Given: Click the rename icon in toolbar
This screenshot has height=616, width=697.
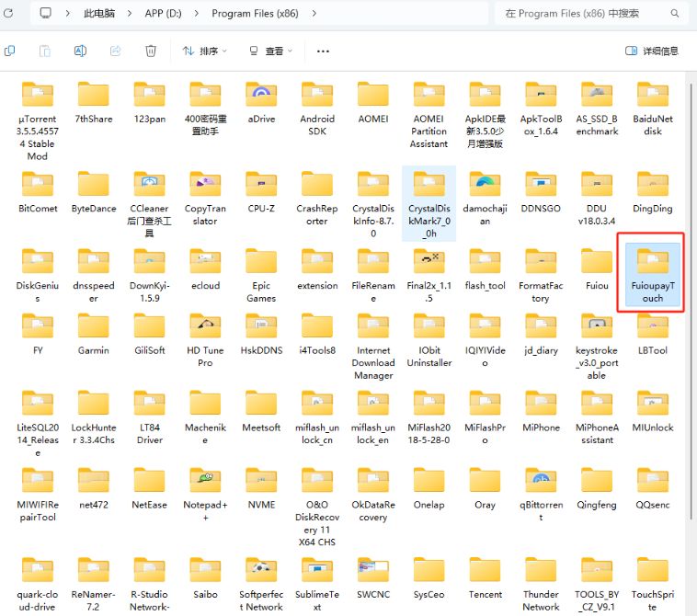Looking at the screenshot, I should click(x=80, y=51).
